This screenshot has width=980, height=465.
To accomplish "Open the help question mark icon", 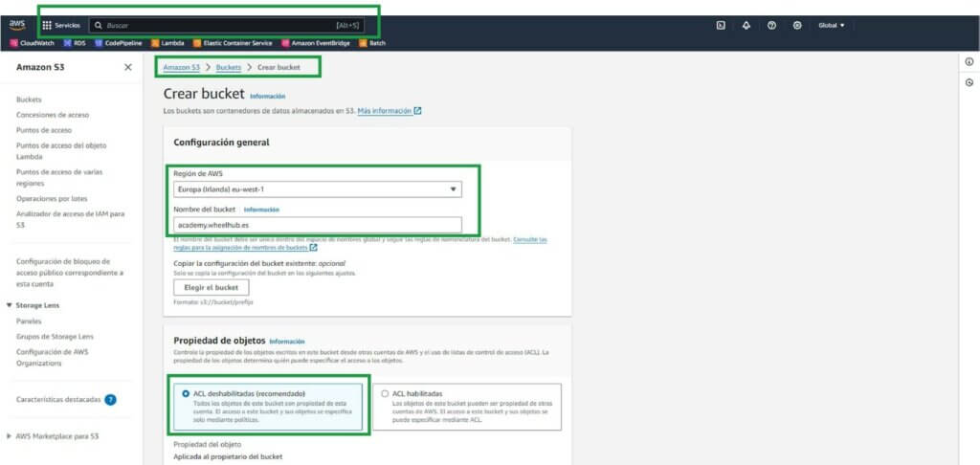I will pos(771,25).
